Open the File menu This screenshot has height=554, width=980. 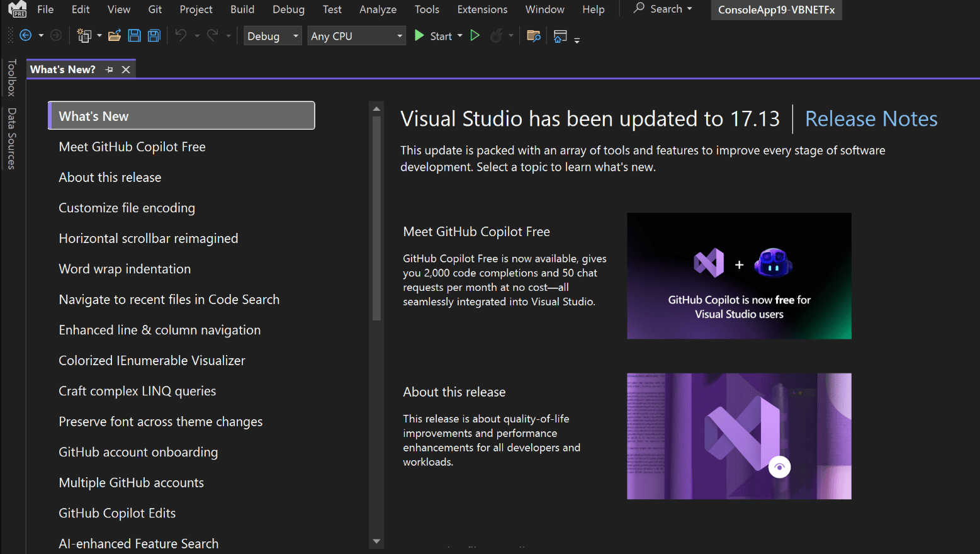click(x=45, y=9)
